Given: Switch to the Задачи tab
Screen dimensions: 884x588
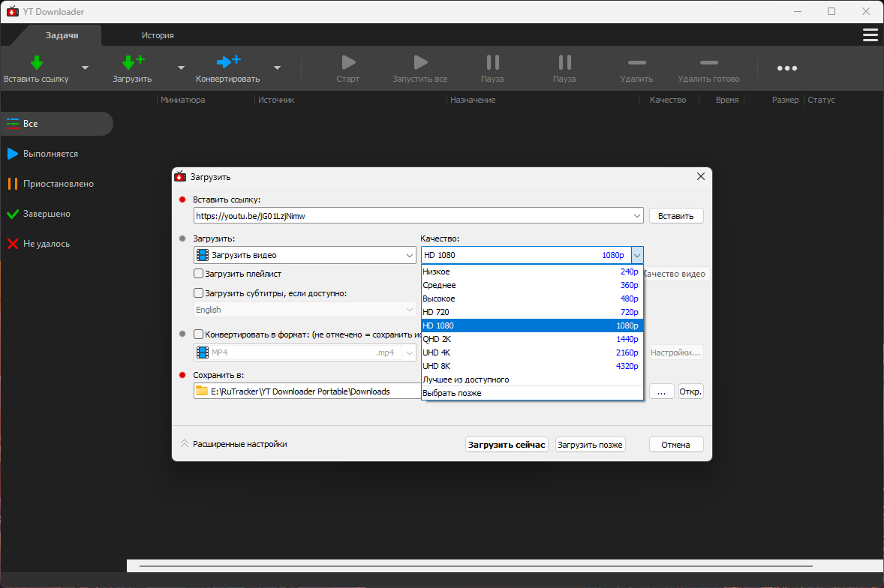Looking at the screenshot, I should 62,35.
